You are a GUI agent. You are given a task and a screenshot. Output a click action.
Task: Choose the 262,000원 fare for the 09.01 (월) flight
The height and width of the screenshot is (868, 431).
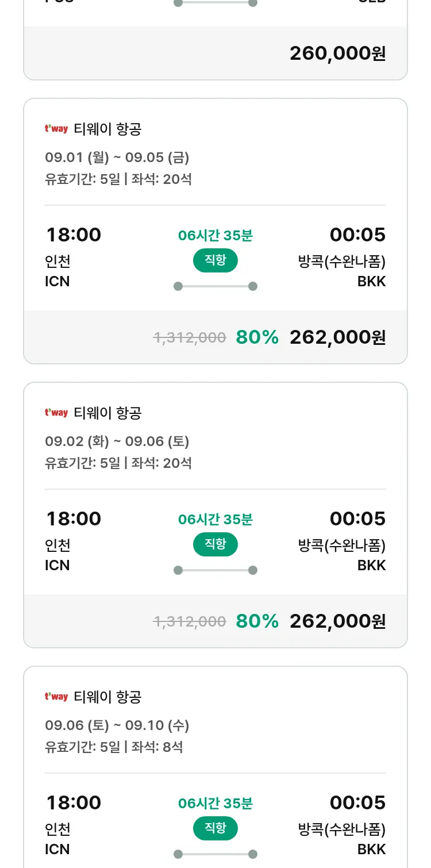(x=337, y=337)
